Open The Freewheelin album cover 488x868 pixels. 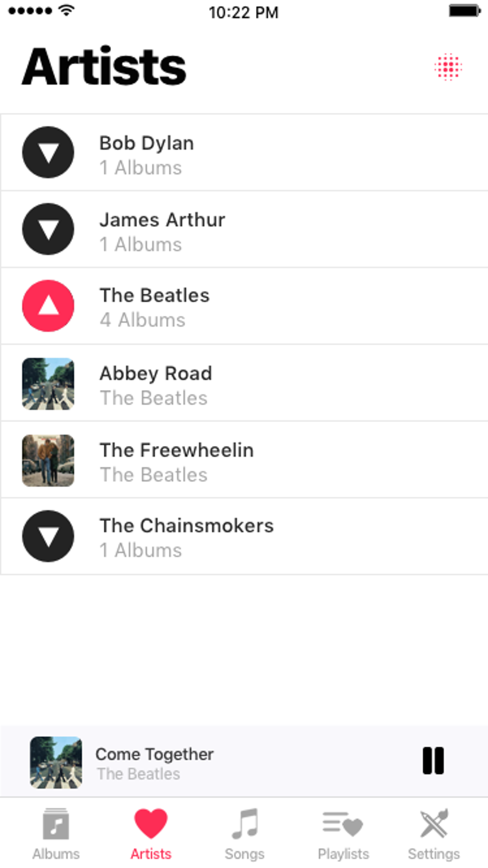pyautogui.click(x=48, y=460)
